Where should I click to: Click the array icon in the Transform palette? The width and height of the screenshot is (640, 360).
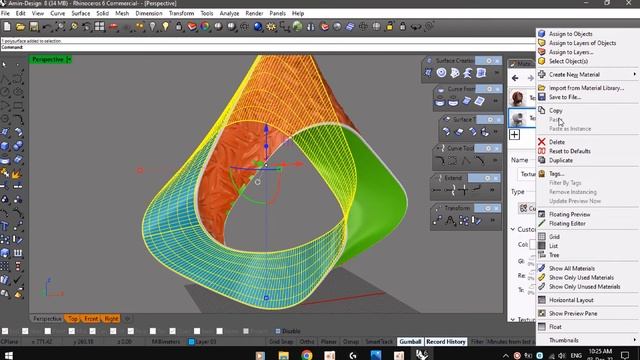click(464, 221)
